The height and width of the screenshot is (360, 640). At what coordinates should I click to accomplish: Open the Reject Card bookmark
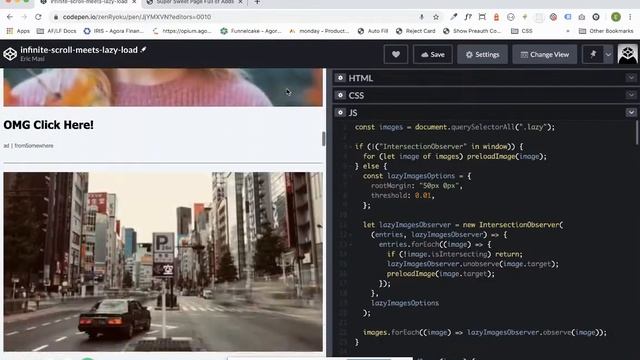click(416, 31)
